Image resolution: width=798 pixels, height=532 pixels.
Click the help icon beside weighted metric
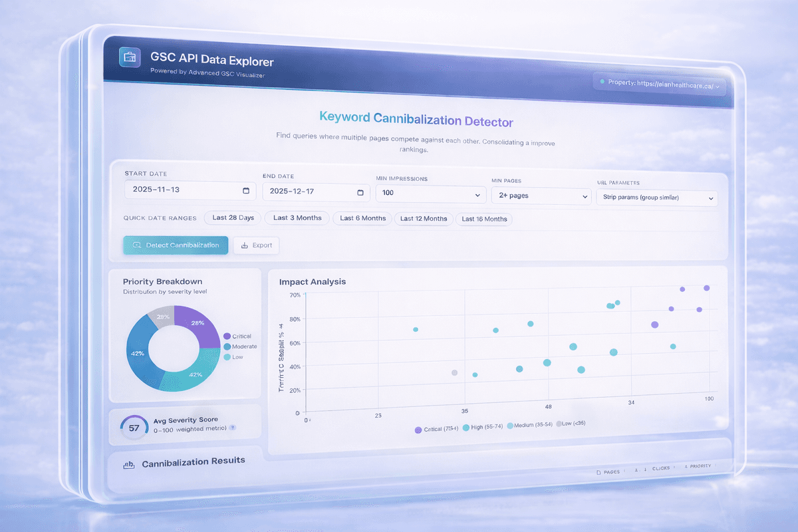tap(232, 428)
